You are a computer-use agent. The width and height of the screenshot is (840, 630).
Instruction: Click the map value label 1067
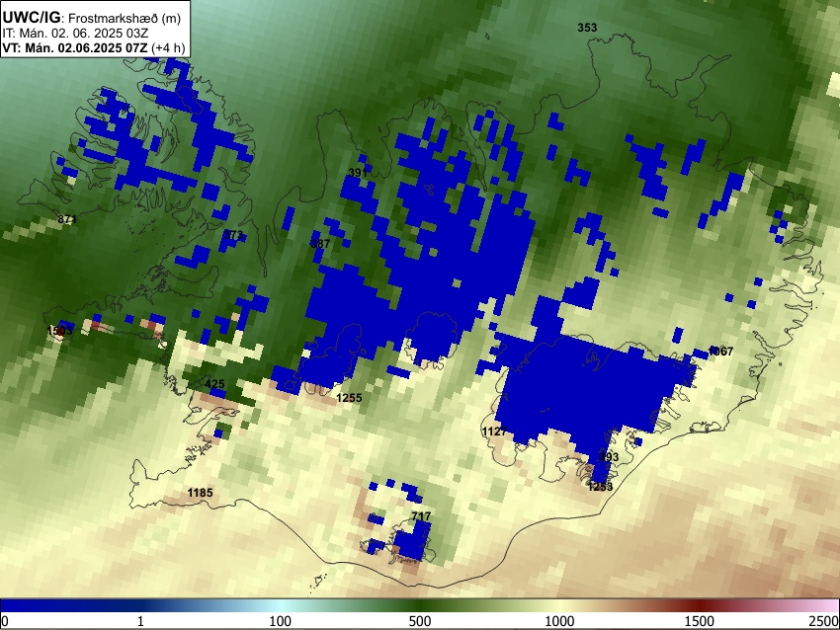pyautogui.click(x=720, y=352)
